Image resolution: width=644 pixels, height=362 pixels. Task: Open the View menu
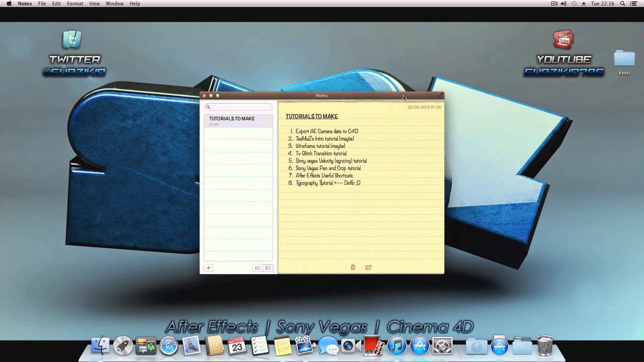point(94,4)
